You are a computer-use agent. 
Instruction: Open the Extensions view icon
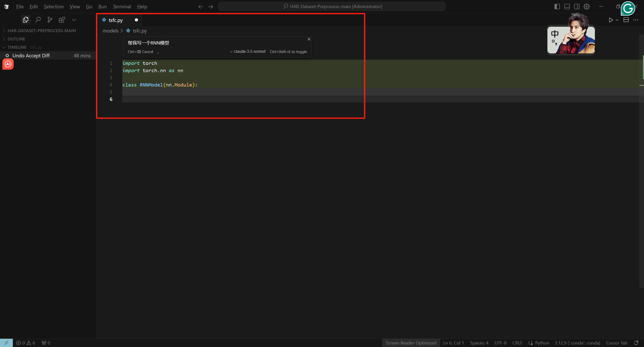coord(62,20)
